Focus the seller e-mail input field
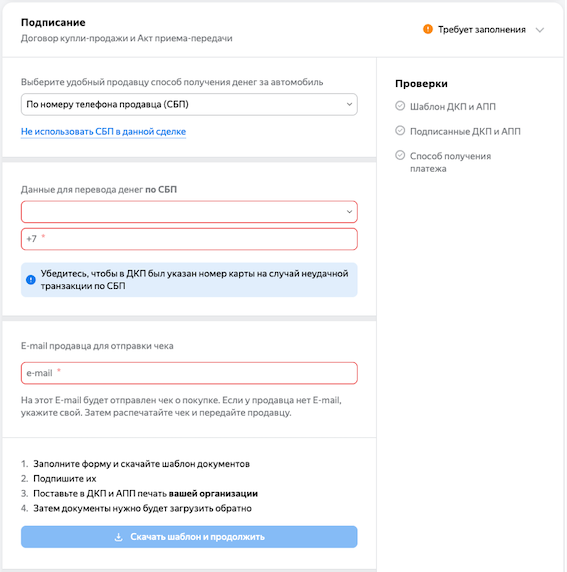The width and height of the screenshot is (567, 572). coord(189,373)
